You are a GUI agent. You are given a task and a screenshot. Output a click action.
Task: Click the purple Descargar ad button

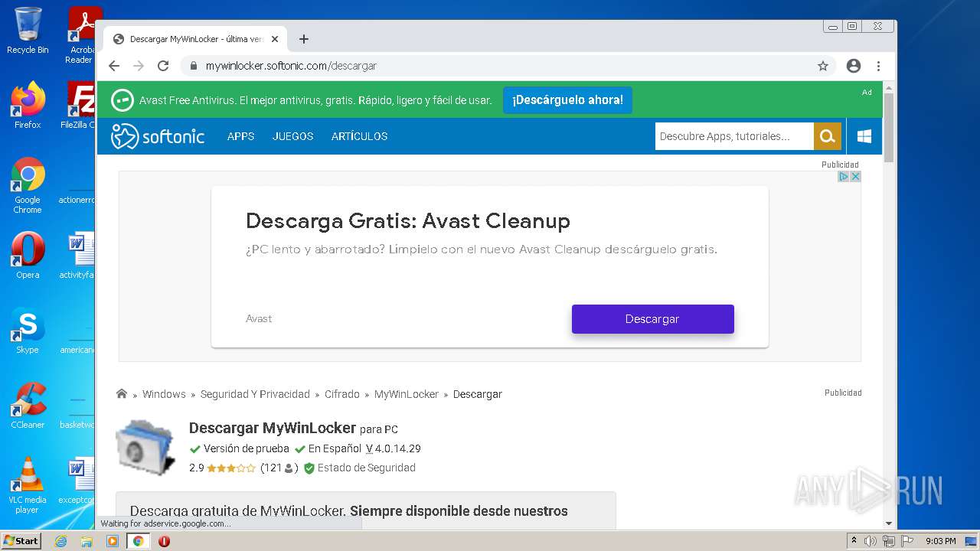(652, 319)
